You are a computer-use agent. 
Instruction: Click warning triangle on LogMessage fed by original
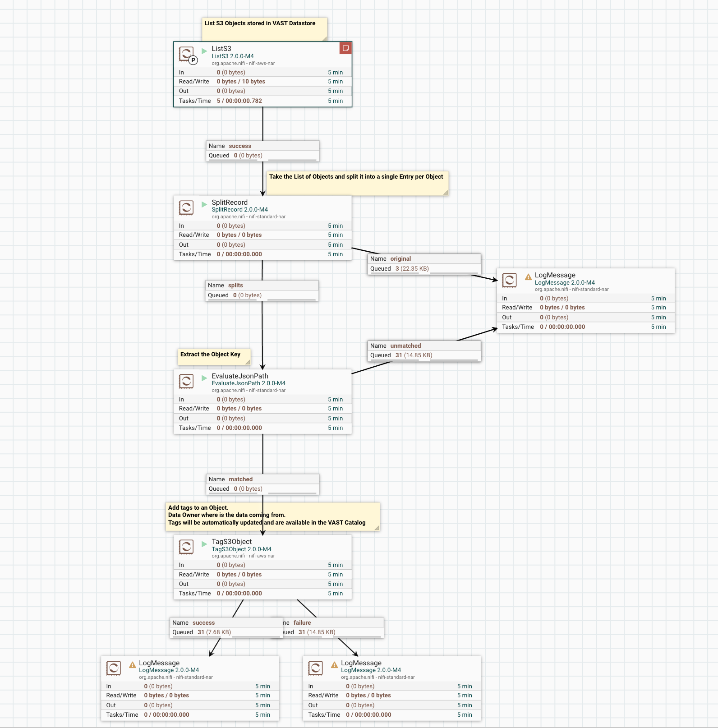pyautogui.click(x=528, y=277)
